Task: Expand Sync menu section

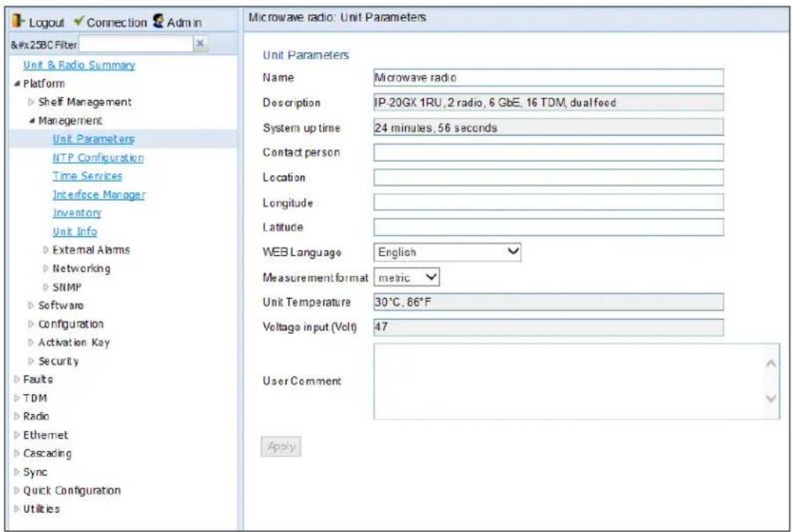Action: 17,472
